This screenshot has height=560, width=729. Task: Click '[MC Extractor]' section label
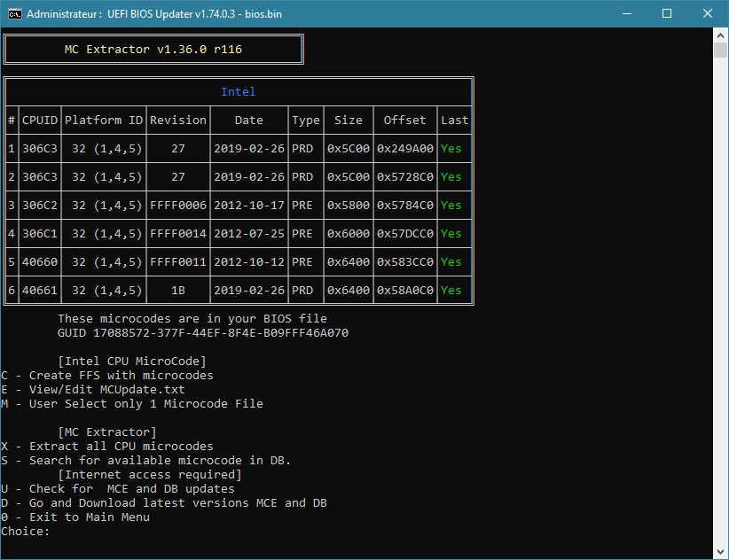(x=107, y=432)
